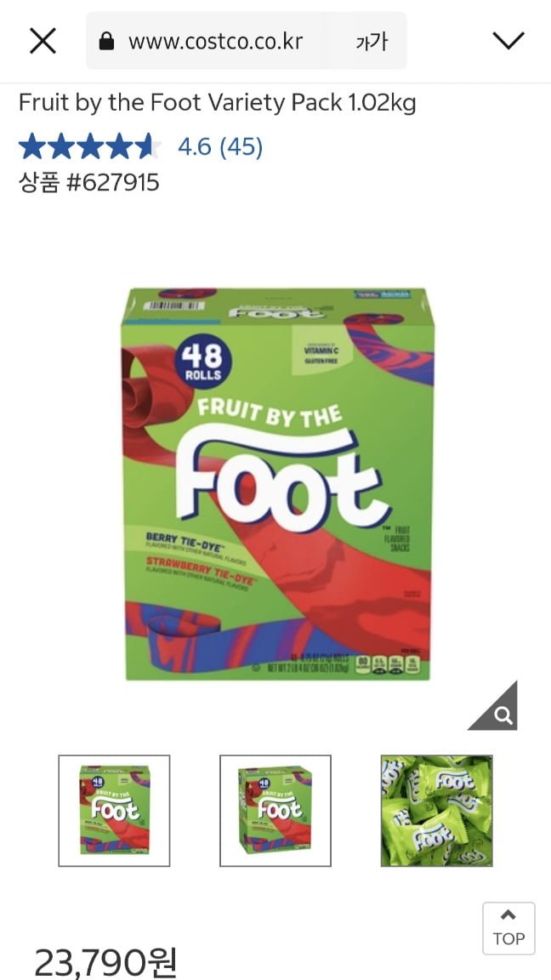Select the green wrapped rolls thumbnail
551x980 pixels.
pyautogui.click(x=437, y=811)
